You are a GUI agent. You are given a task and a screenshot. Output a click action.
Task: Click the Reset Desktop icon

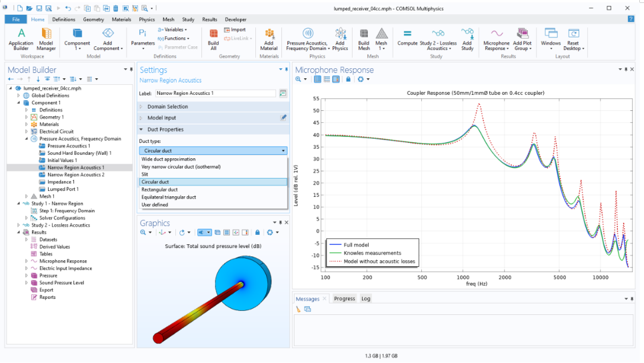pyautogui.click(x=573, y=34)
